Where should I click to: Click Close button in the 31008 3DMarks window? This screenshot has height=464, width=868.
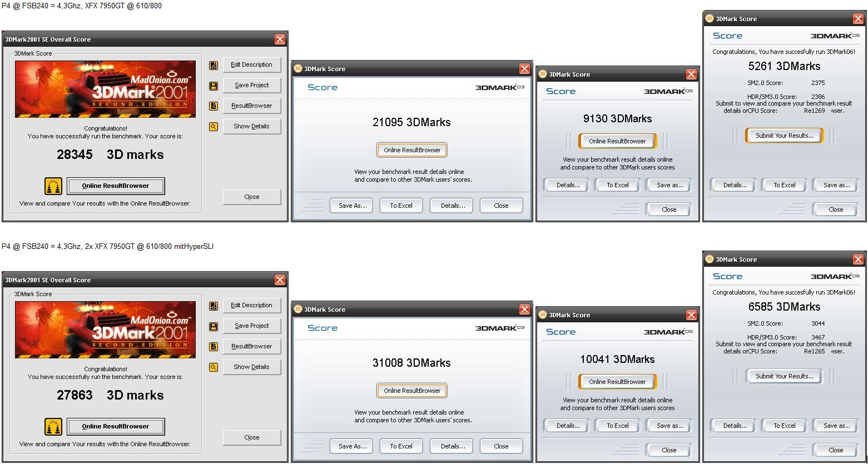501,446
